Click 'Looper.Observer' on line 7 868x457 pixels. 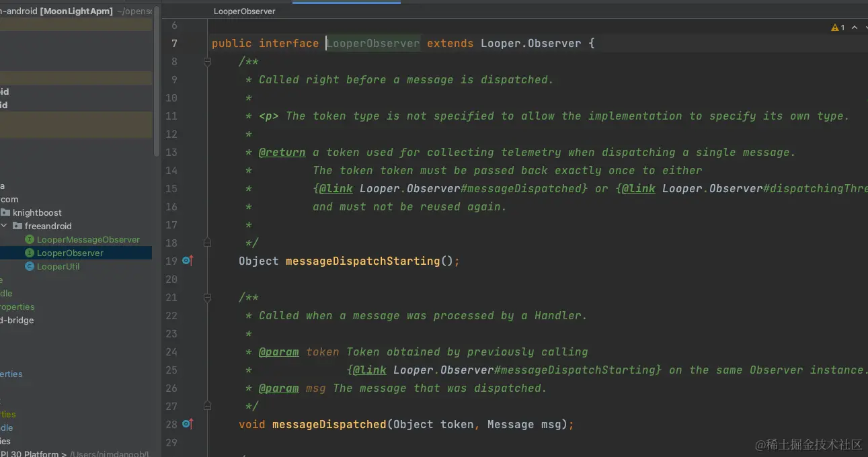[x=531, y=43]
